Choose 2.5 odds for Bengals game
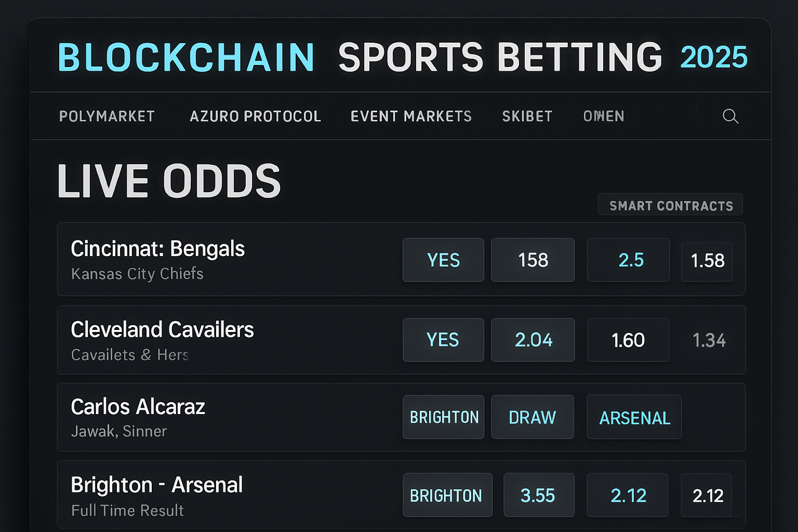This screenshot has width=798, height=532. coord(628,260)
